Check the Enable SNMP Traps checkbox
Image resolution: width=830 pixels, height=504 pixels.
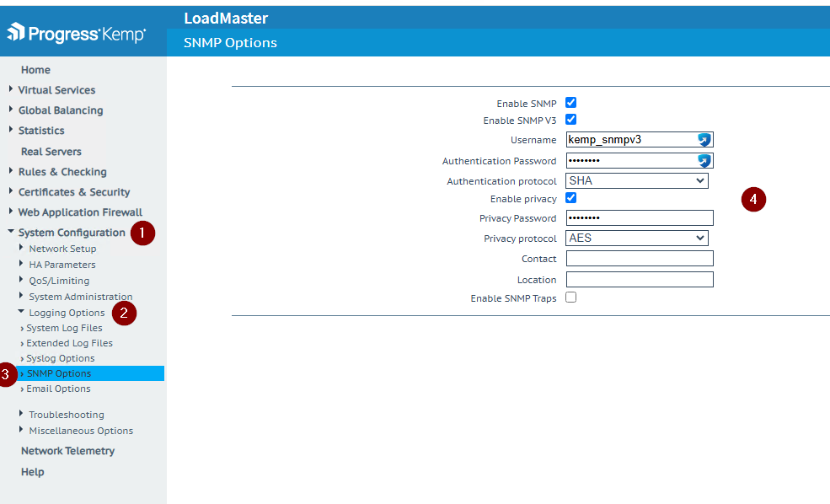[570, 298]
